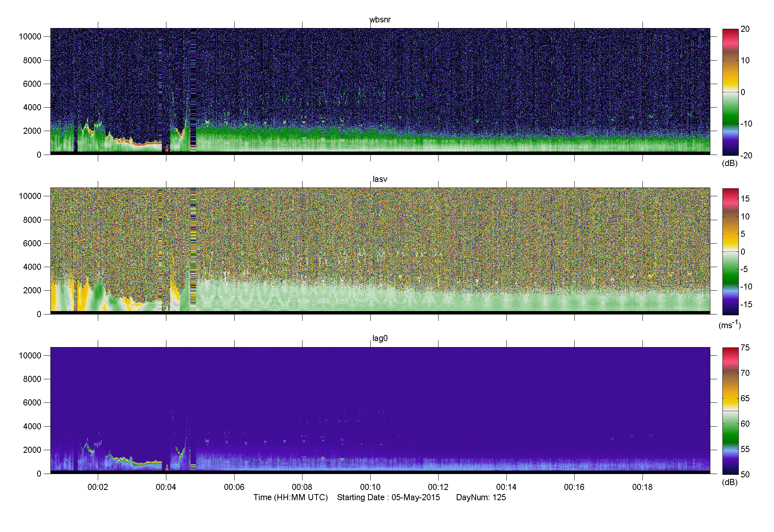
Task: Click the 75 label on lag0 colorbar
Action: [745, 348]
